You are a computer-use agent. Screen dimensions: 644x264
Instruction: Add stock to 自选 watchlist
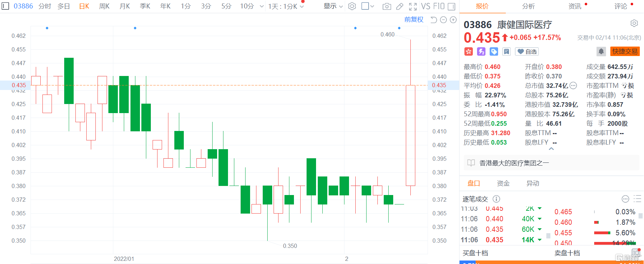527,52
